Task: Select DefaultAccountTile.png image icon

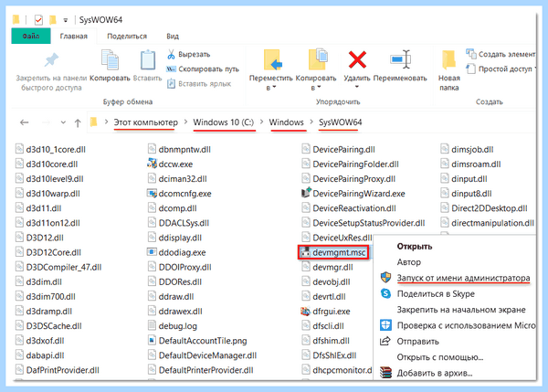Action: tap(152, 340)
